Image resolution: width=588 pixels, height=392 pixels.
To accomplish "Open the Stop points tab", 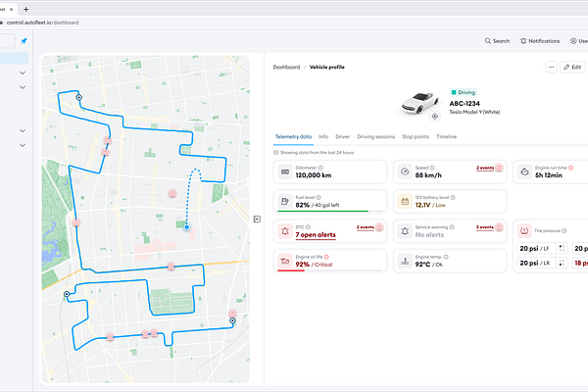I will pyautogui.click(x=416, y=136).
